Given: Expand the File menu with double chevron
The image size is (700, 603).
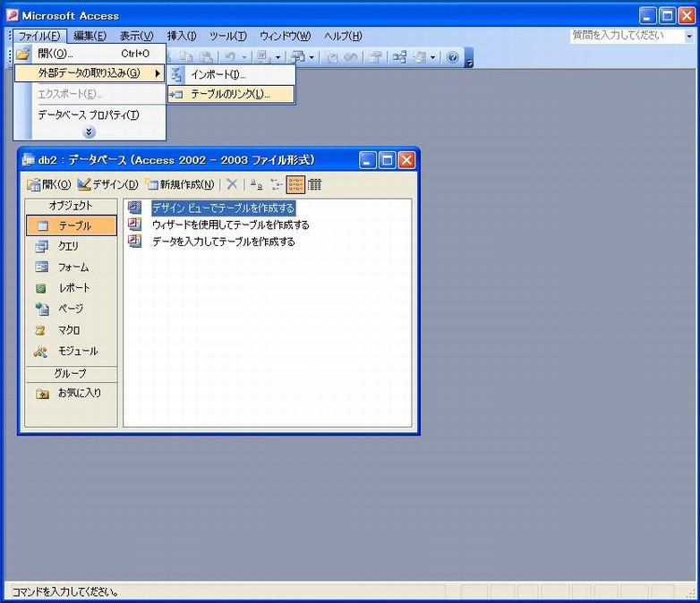Looking at the screenshot, I should click(90, 132).
